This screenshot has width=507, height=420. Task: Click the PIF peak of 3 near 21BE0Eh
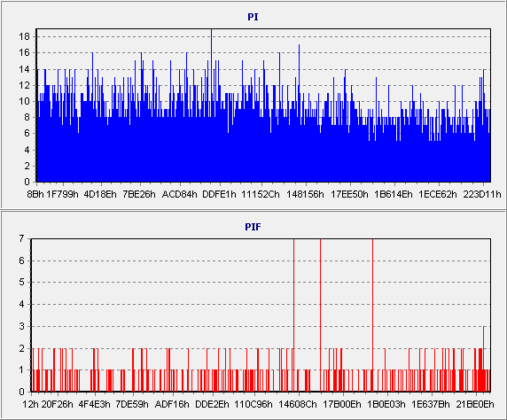tap(484, 359)
